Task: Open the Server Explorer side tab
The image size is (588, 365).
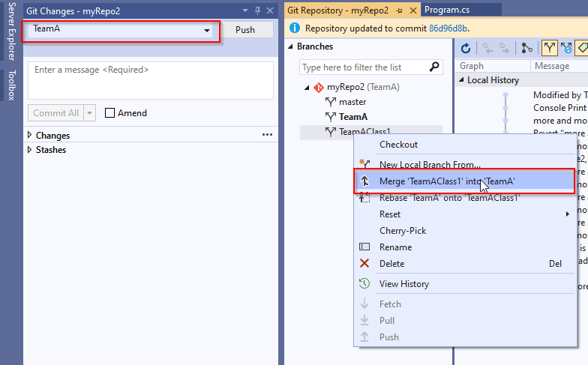Action: [12, 31]
